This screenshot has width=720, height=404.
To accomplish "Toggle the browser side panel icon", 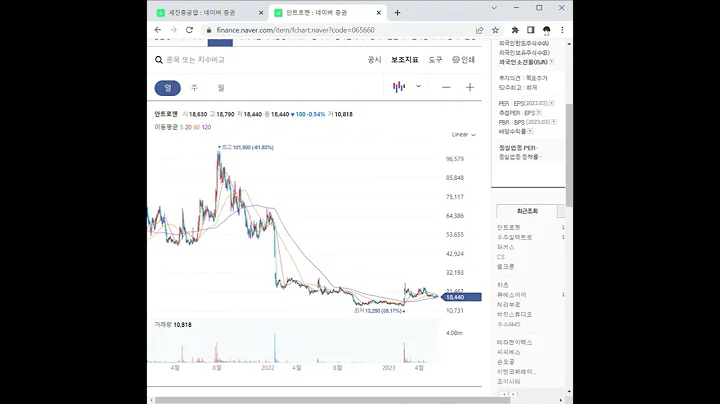I will coord(531,30).
